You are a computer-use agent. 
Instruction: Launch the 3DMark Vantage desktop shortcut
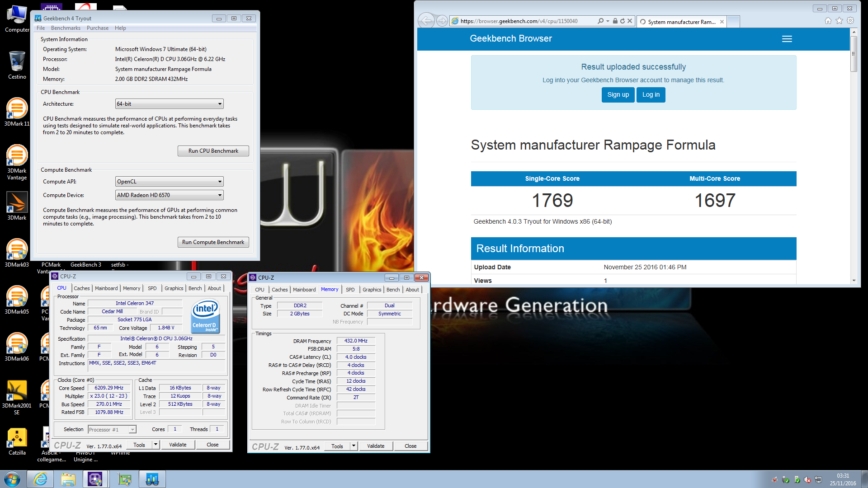[17, 163]
